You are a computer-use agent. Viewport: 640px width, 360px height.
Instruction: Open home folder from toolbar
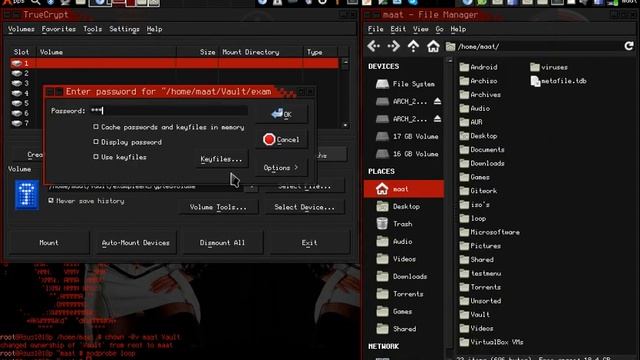point(433,46)
